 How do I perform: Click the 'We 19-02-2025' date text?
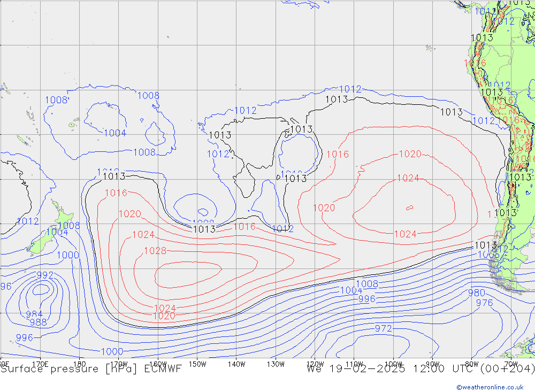[x=356, y=369]
